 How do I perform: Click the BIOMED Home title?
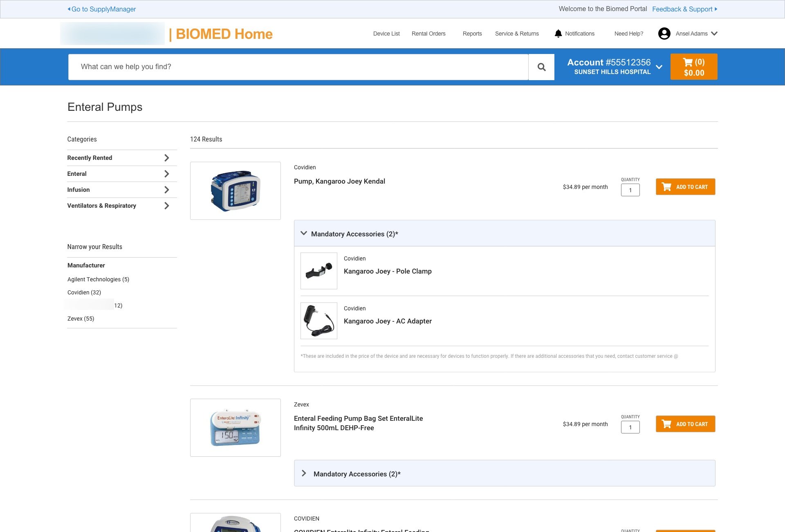[x=224, y=34]
